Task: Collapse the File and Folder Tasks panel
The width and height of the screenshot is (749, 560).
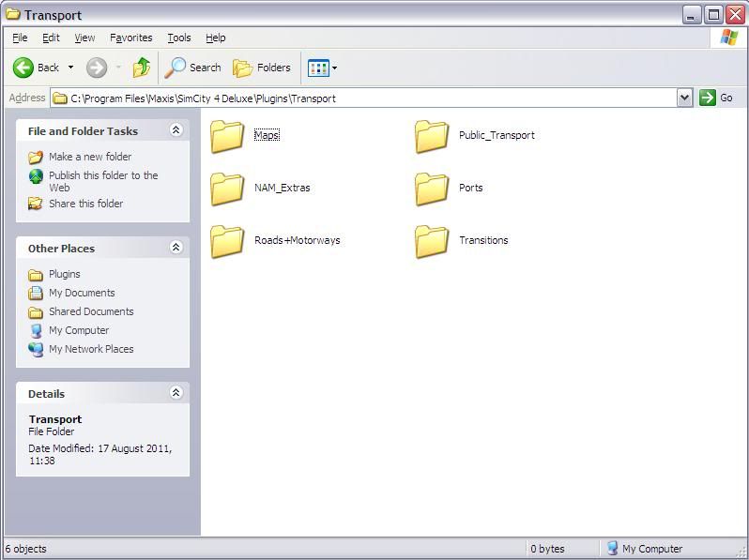Action: click(176, 129)
